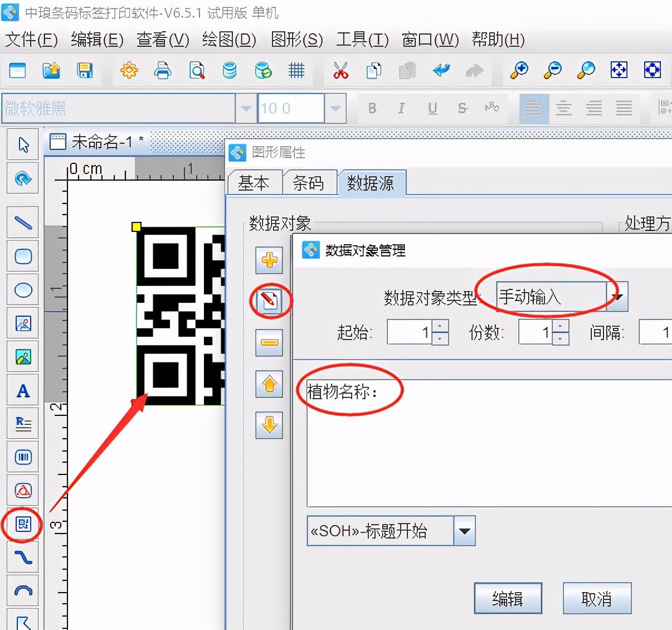The width and height of the screenshot is (672, 630).
Task: Toggle underline text formatting
Action: pyautogui.click(x=432, y=108)
